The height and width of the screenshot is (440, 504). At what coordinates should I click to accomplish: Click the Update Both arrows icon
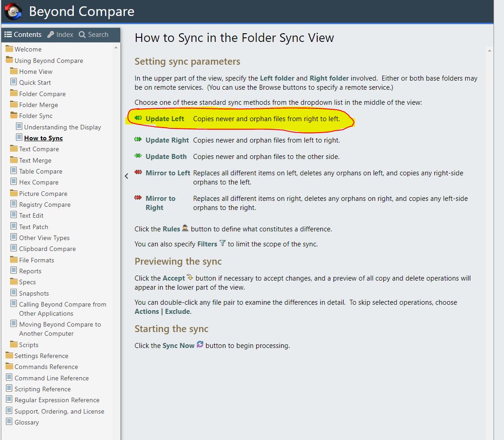pos(138,156)
